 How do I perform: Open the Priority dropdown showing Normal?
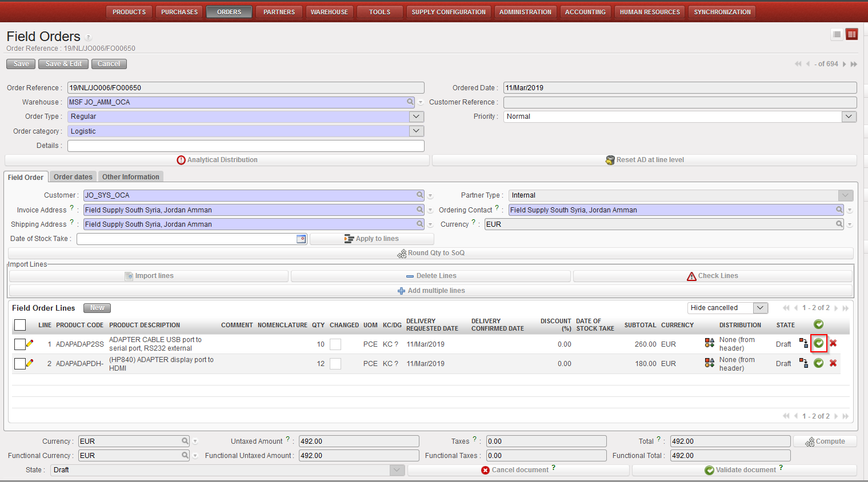click(849, 117)
